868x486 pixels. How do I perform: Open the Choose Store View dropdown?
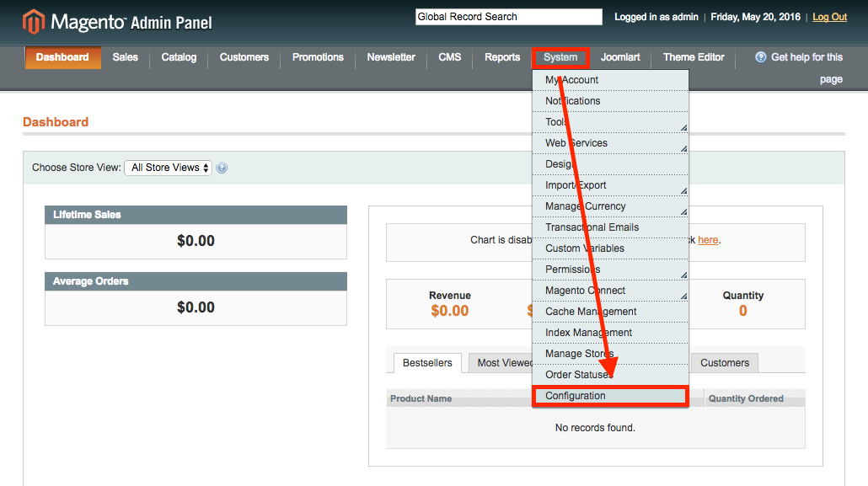[169, 168]
